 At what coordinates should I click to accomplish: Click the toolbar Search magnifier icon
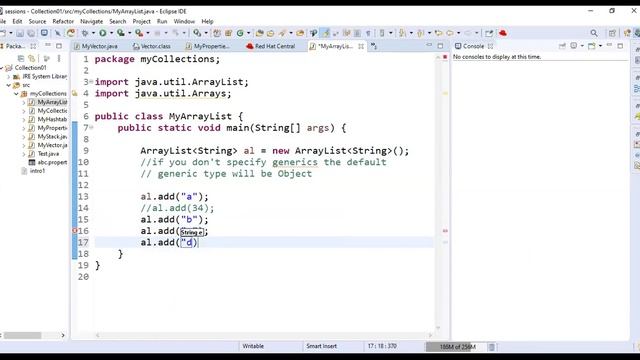[594, 33]
